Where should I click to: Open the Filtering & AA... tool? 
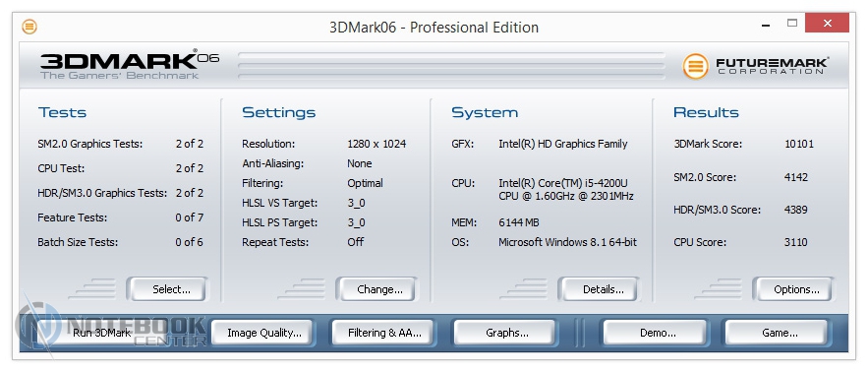point(384,333)
